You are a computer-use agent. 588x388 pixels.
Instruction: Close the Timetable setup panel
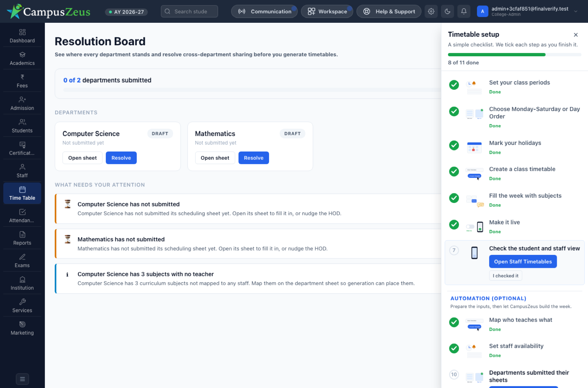click(x=576, y=35)
